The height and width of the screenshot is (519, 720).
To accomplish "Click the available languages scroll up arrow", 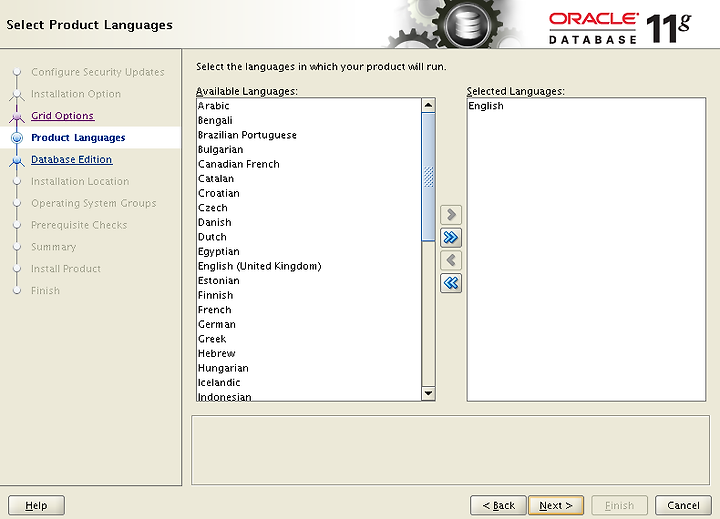I will point(428,105).
